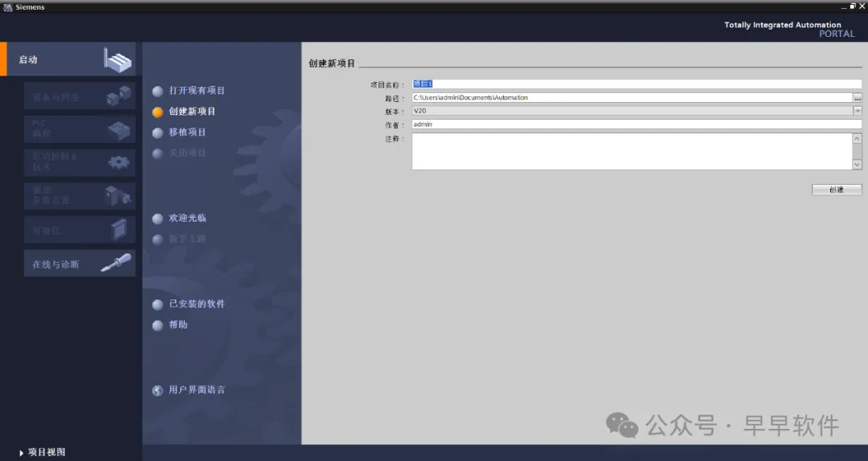Viewport: 868px width, 461px height.
Task: Open 欢迎光临 menu entry
Action: pyautogui.click(x=187, y=218)
